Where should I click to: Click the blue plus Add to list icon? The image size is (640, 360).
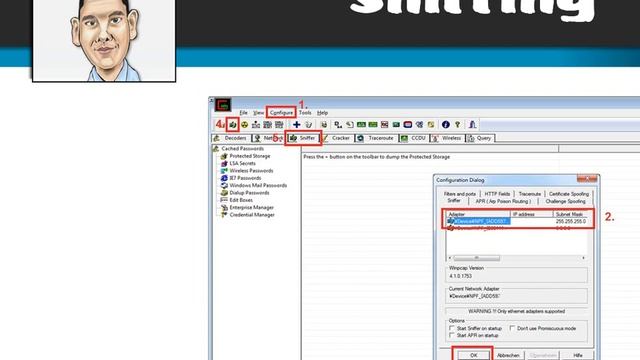(297, 124)
